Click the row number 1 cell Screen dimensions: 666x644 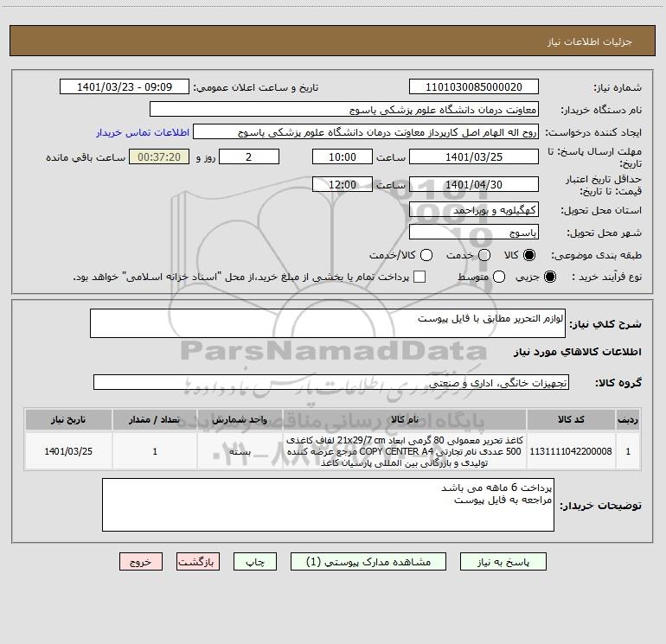pos(628,451)
